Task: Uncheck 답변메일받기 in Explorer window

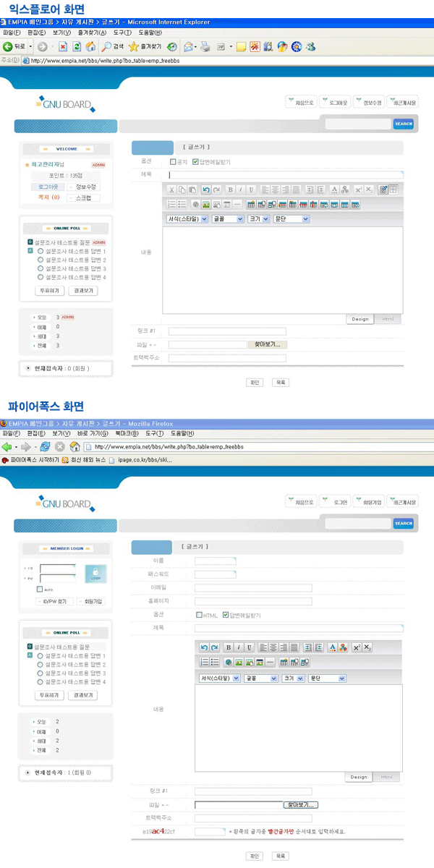Action: click(x=195, y=161)
